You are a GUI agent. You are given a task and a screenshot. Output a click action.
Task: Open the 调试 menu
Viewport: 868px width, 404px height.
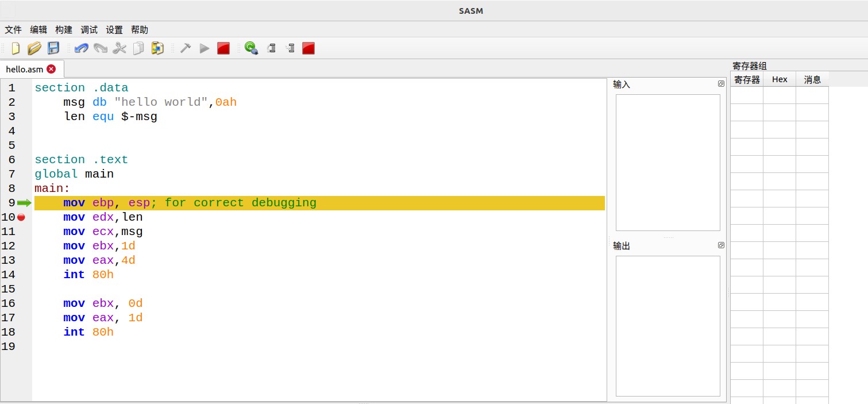pyautogui.click(x=89, y=29)
